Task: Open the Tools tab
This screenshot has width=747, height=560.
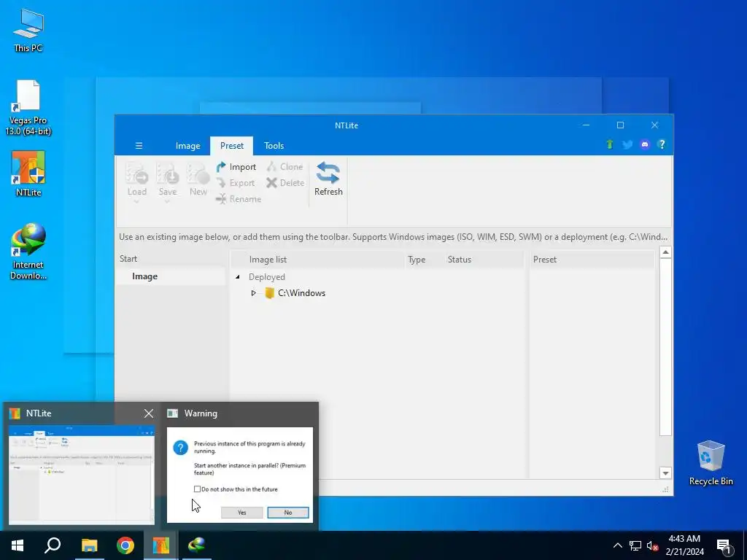Action: [274, 146]
